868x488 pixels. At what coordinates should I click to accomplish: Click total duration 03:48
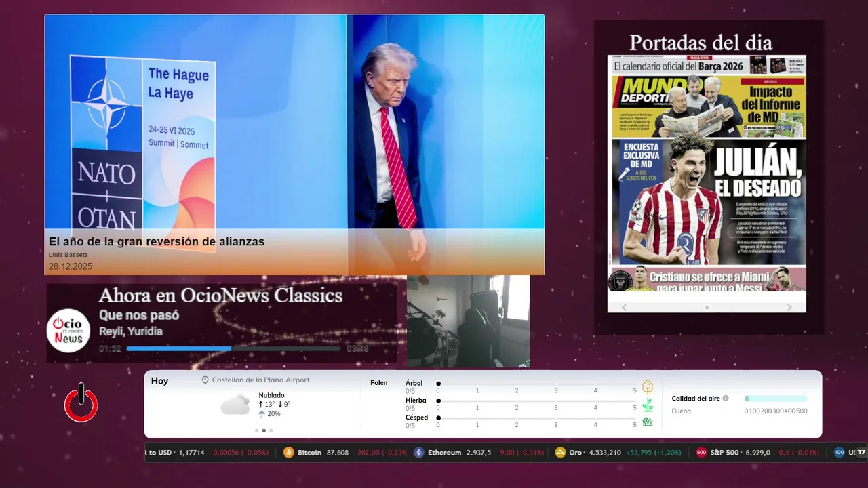tap(357, 348)
